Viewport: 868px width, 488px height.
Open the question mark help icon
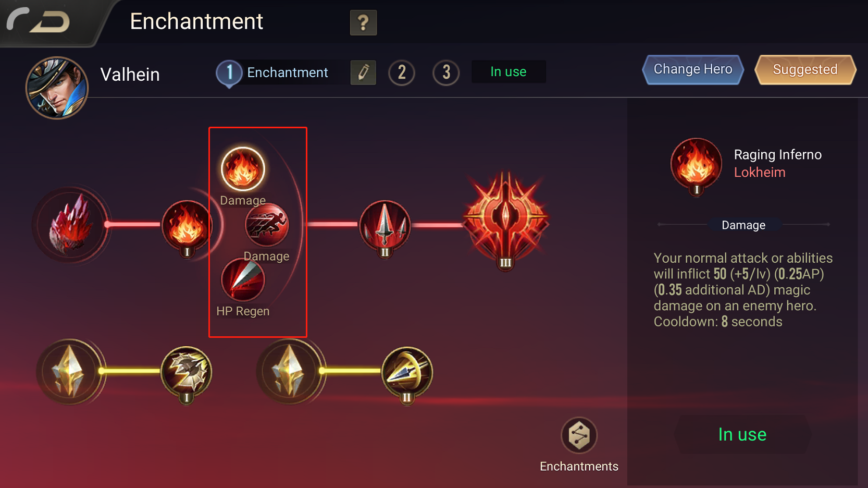pos(363,22)
